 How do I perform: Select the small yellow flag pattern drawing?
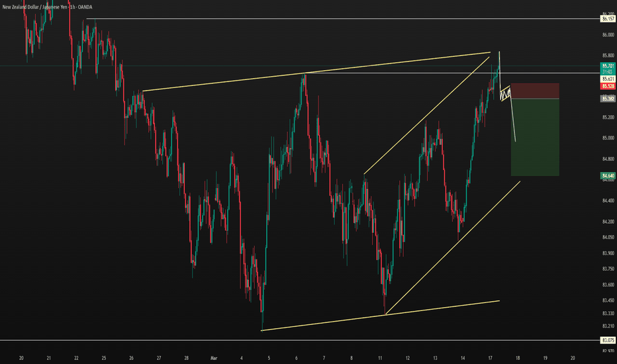pyautogui.click(x=505, y=93)
